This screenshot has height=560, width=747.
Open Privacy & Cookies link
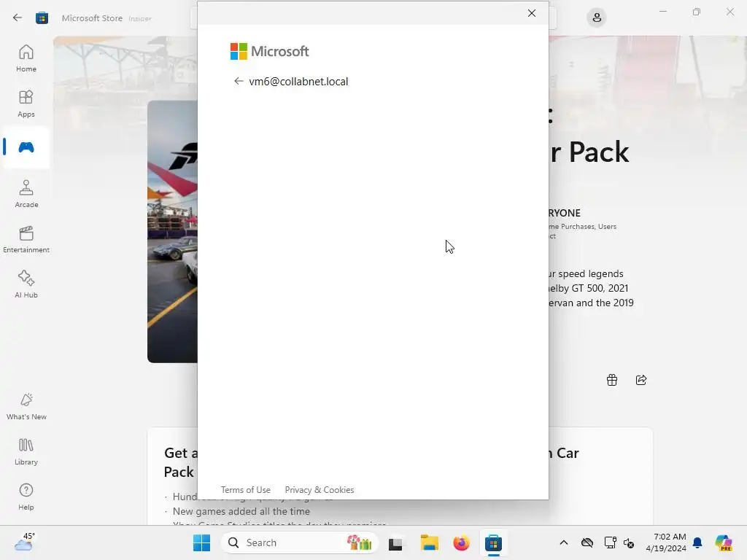[x=320, y=489]
